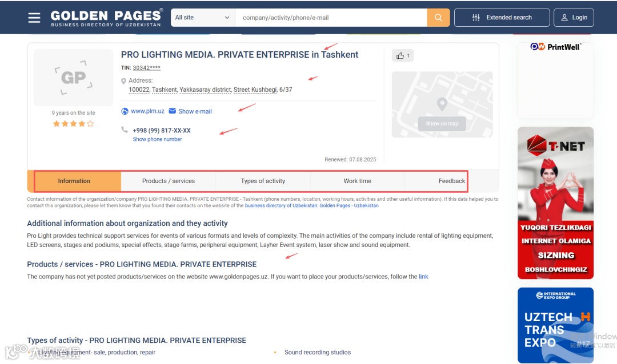Switch to Types of activity tab
617x364 pixels.
[x=263, y=181]
